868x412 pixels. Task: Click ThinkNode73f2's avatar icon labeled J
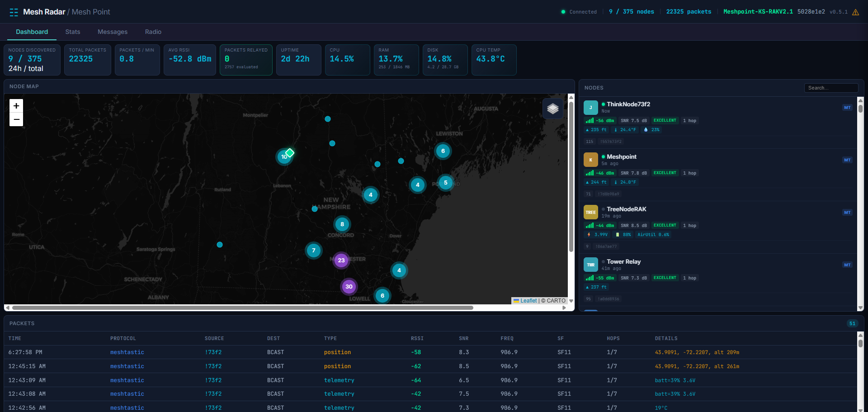click(590, 108)
